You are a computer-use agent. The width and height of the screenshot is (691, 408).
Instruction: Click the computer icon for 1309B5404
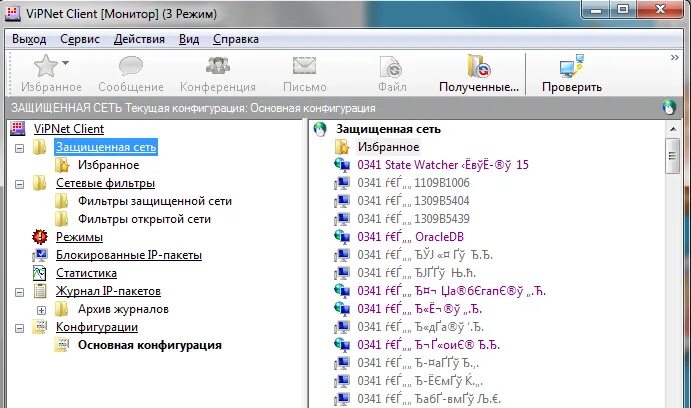[342, 200]
